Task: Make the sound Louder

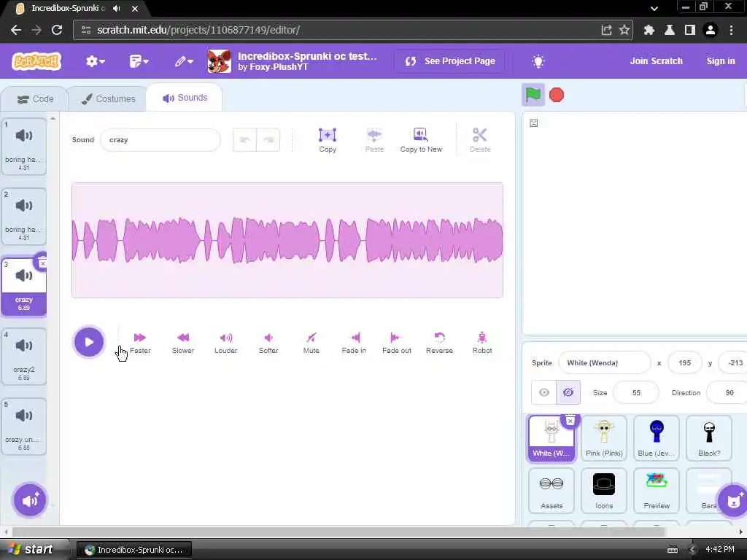Action: click(x=226, y=343)
